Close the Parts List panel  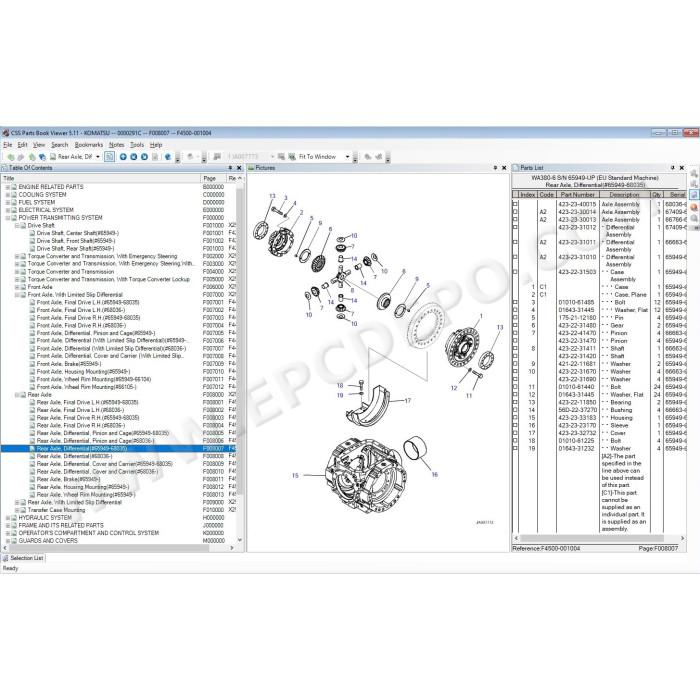682,168
